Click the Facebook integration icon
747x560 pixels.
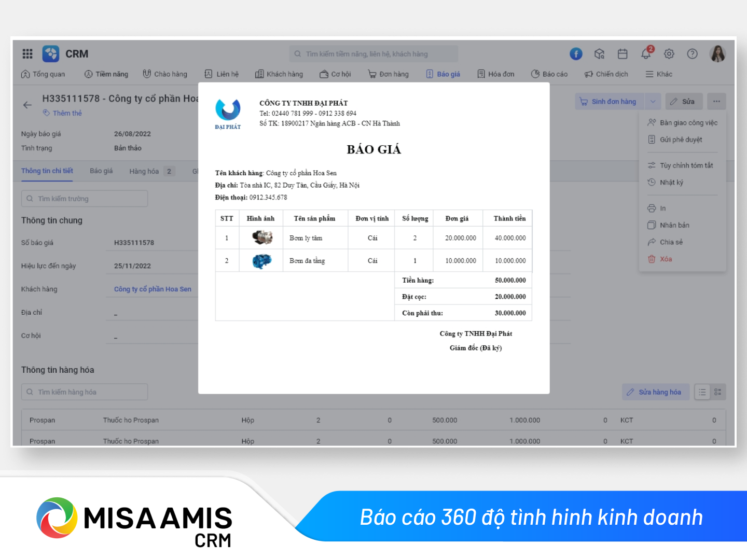(576, 54)
